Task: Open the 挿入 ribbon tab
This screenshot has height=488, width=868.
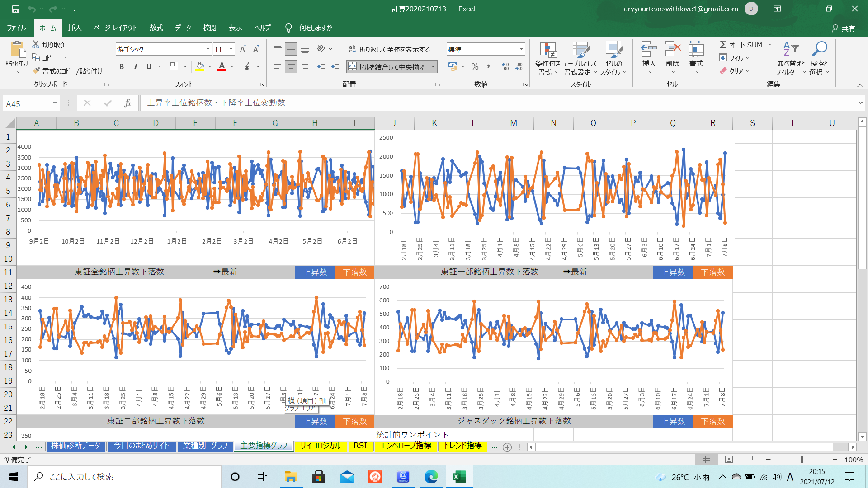Action: [x=75, y=28]
